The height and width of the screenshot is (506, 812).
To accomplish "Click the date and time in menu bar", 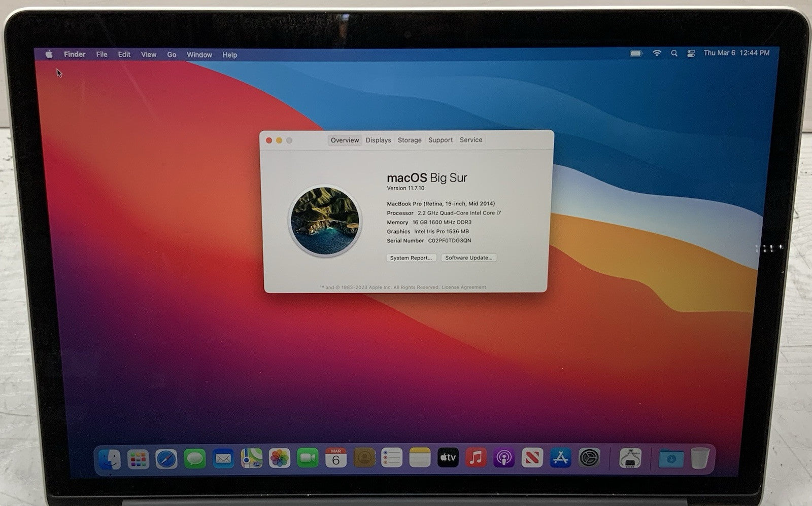I will (x=736, y=53).
